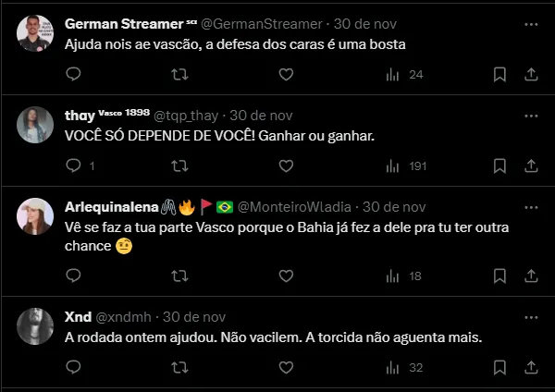Bookmark Arlequinalena's tweet

pos(499,276)
